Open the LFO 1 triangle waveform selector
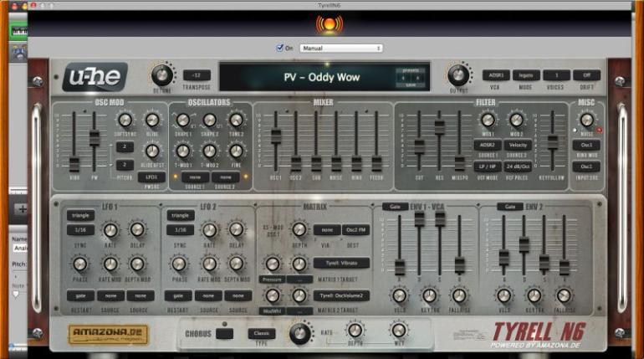 80,215
